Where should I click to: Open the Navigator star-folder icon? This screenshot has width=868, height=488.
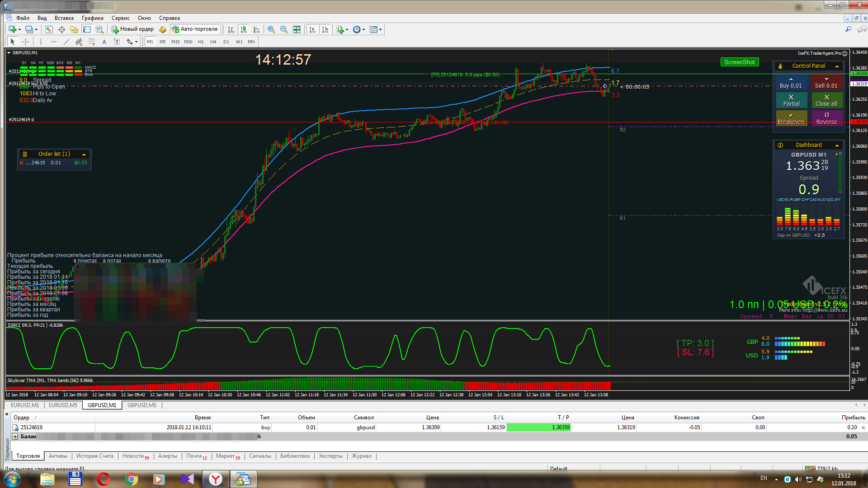pyautogui.click(x=74, y=29)
